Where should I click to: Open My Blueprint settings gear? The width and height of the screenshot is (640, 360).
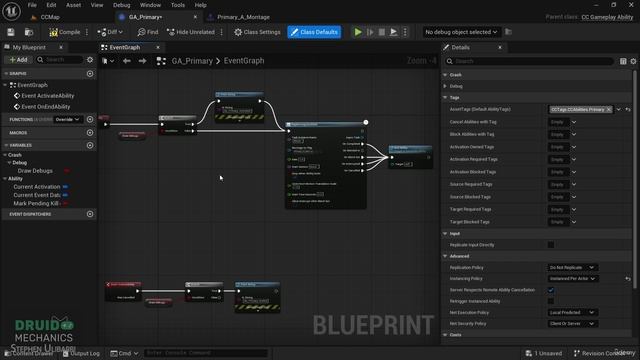90,60
